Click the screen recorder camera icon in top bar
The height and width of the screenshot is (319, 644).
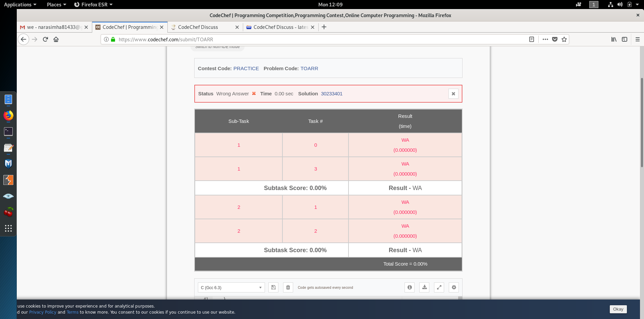579,4
